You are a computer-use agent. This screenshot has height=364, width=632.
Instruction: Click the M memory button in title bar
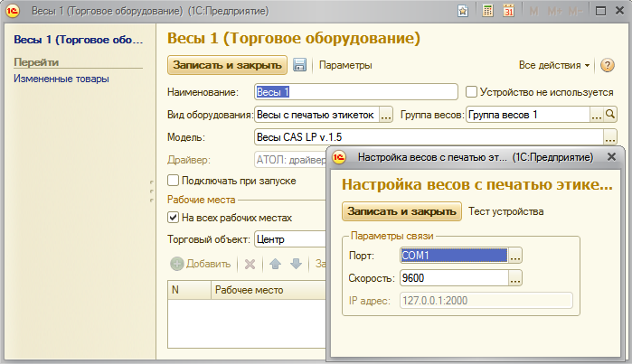533,11
